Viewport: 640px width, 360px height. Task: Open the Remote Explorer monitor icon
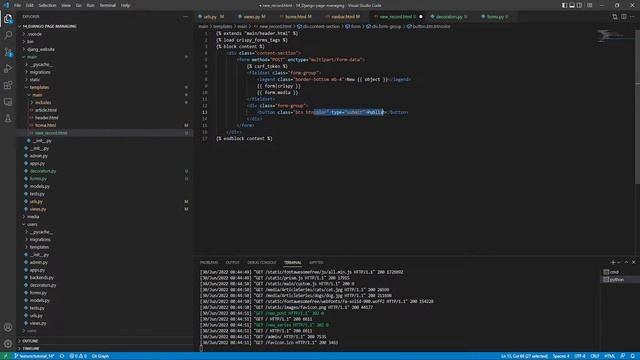(8, 102)
